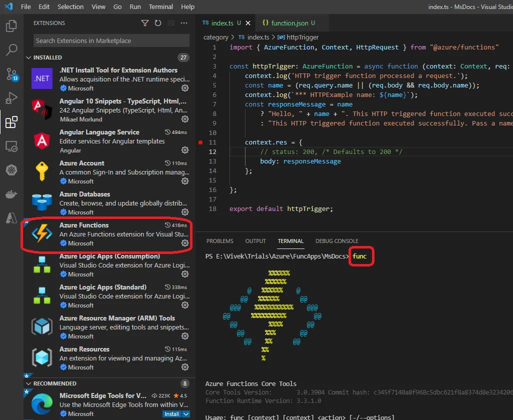Click the httpTrigger breadcrumb item

[x=302, y=37]
